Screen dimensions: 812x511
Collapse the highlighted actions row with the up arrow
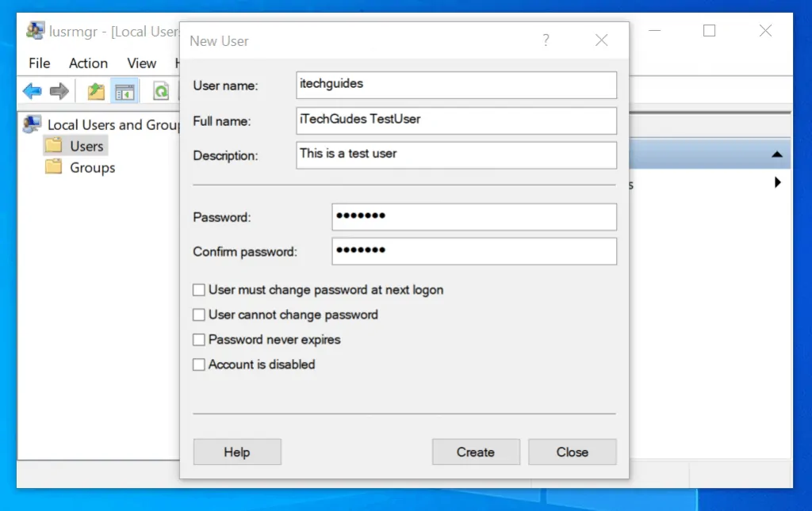pyautogui.click(x=778, y=153)
